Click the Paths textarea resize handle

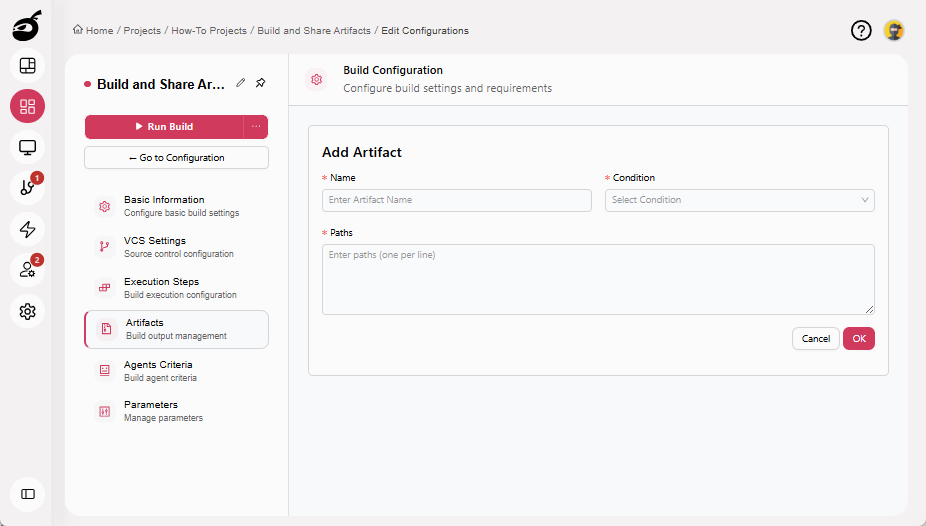coord(869,309)
